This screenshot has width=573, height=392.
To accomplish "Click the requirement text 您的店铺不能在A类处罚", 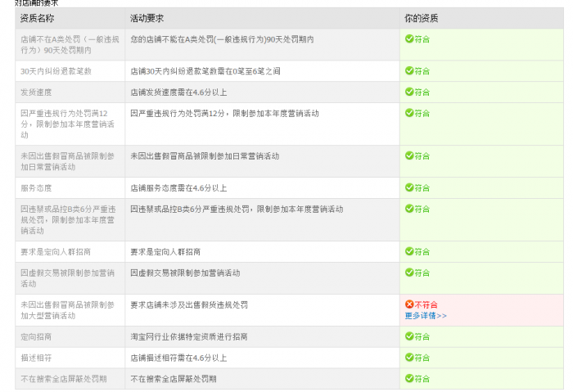I will (x=222, y=39).
